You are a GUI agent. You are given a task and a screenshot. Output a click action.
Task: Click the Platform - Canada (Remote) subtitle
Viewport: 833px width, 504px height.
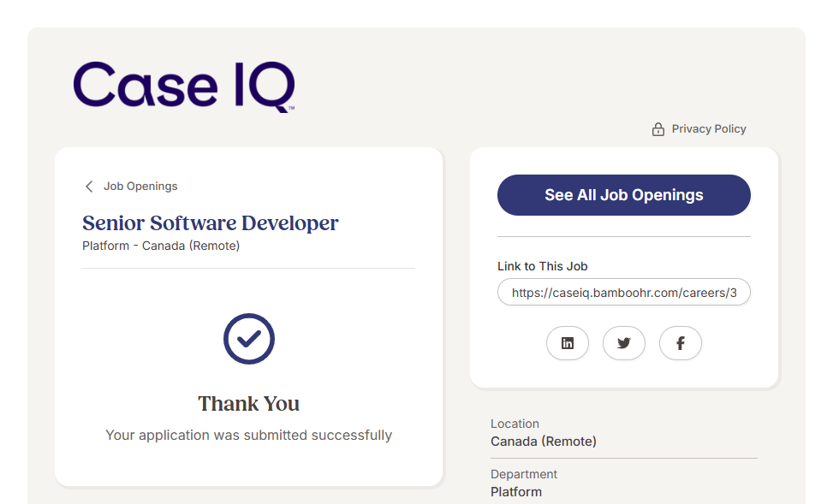pyautogui.click(x=161, y=246)
